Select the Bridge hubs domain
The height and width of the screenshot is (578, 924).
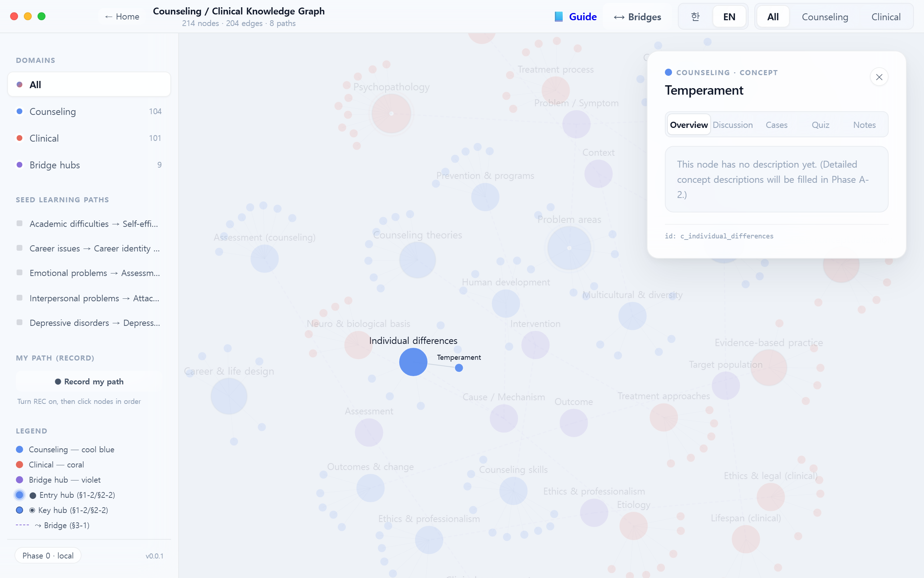point(89,165)
